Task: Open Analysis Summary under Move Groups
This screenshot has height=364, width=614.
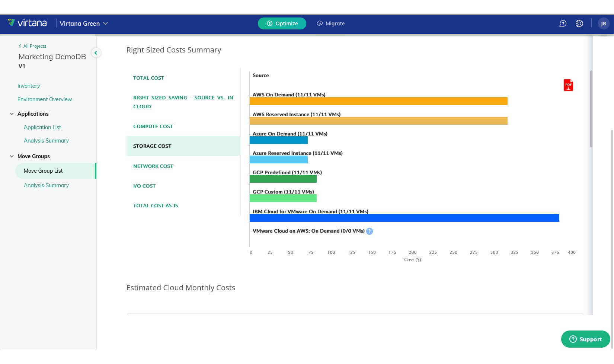Action: tap(46, 185)
